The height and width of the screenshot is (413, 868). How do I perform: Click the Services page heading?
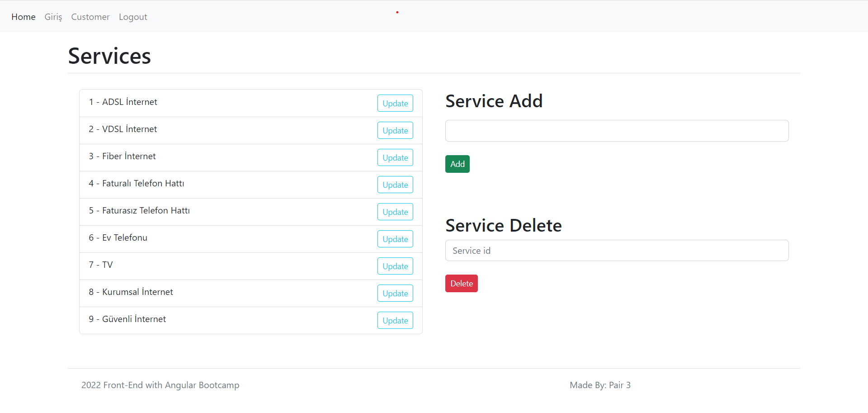[x=109, y=56]
